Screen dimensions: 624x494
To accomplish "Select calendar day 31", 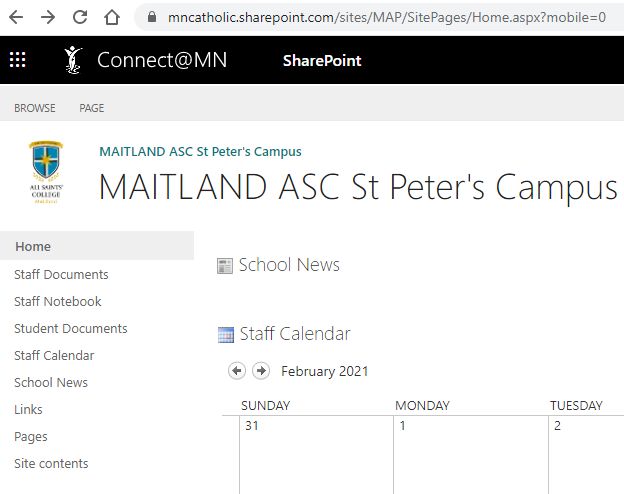I will [252, 426].
